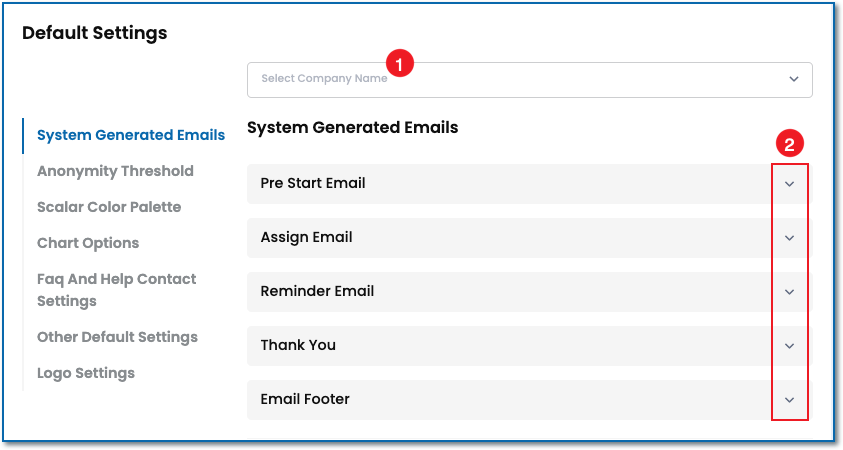This screenshot has width=843, height=450.
Task: Navigate to Logo Settings
Action: (x=86, y=373)
